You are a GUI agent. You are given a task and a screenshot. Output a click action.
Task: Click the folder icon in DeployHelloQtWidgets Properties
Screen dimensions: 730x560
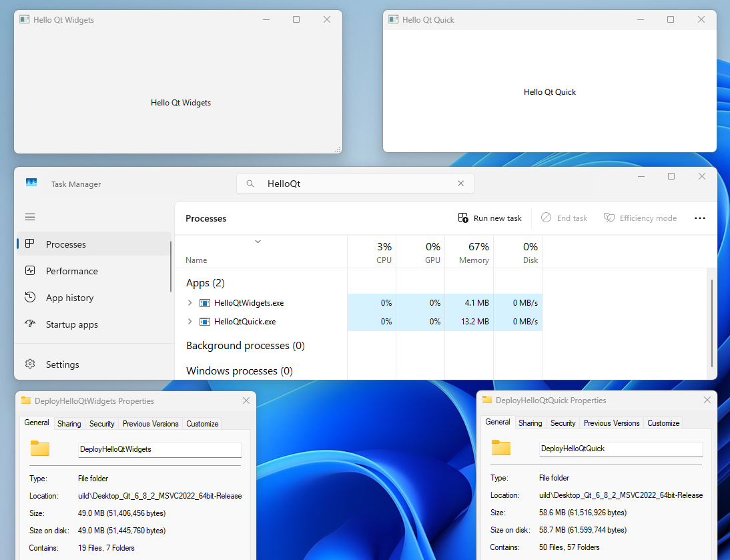[40, 449]
